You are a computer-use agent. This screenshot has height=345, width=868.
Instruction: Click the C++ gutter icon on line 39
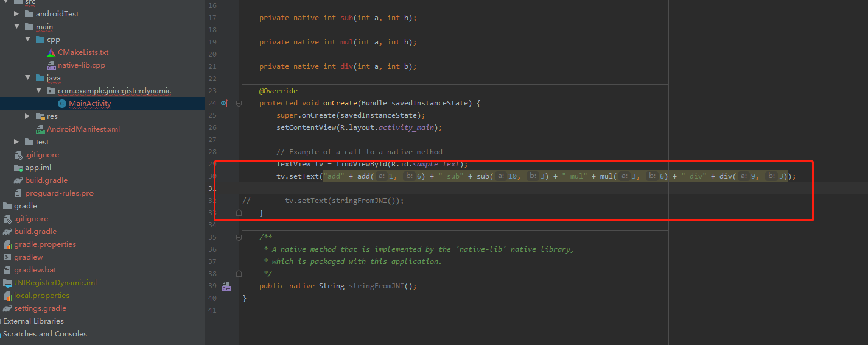click(x=226, y=286)
